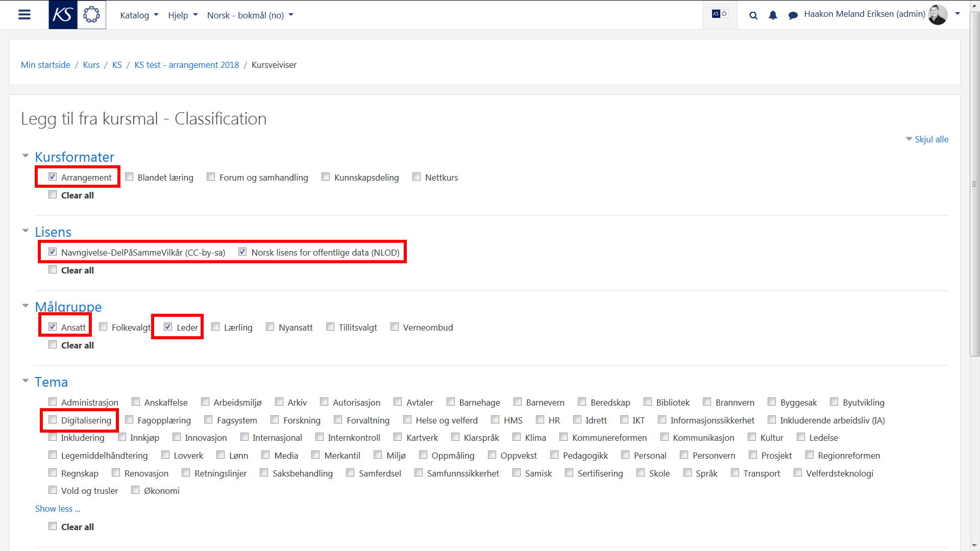Go to Min startside breadcrumb
This screenshot has width=980, height=551.
point(45,65)
